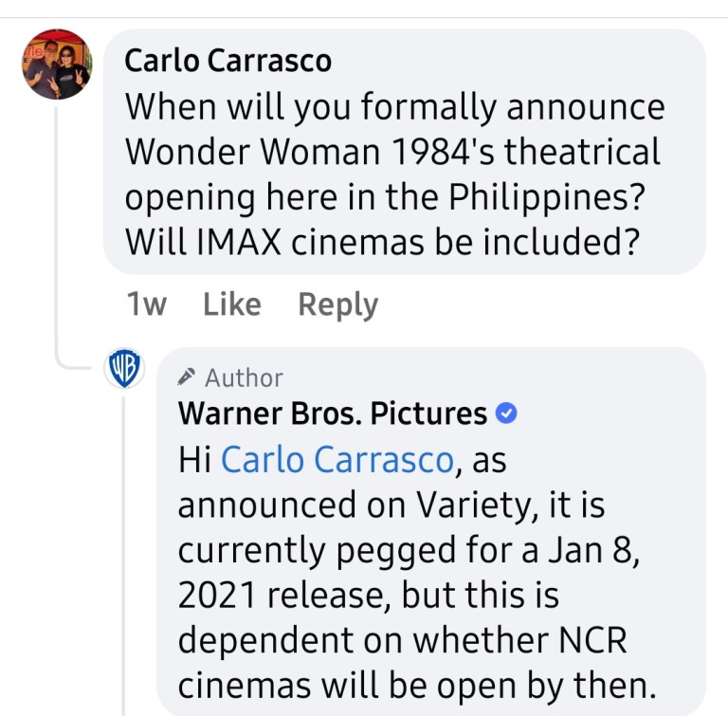Click the word "Variety" in the reply

tap(479, 505)
